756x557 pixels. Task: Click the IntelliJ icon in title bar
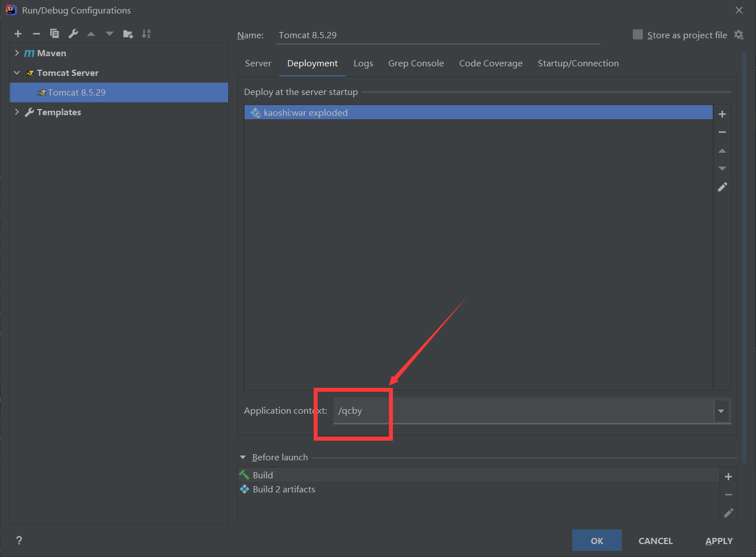11,10
